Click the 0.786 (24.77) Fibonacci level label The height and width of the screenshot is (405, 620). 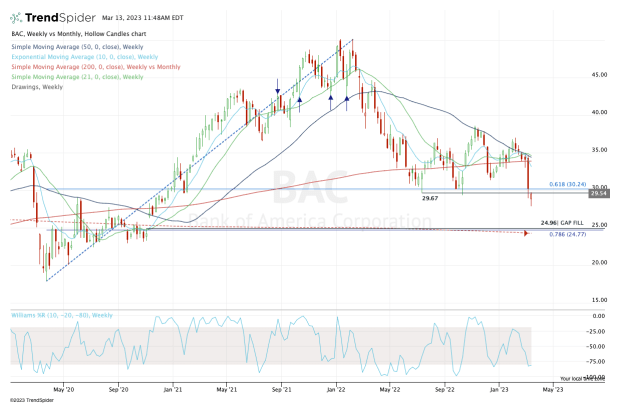[x=567, y=234]
